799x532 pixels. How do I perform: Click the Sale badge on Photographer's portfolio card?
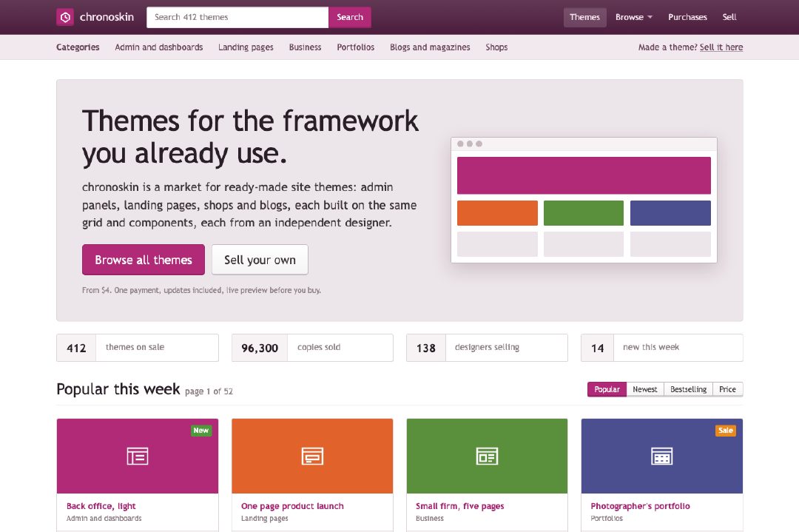click(726, 431)
